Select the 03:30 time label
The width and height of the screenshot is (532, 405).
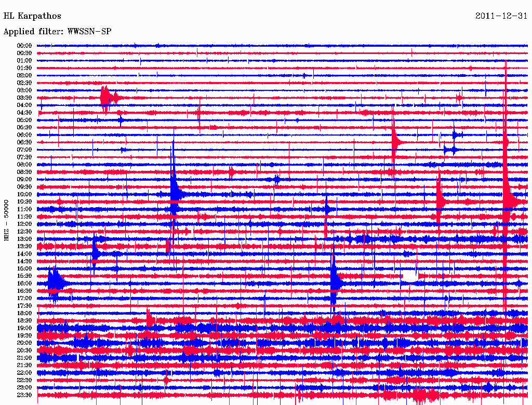(24, 98)
